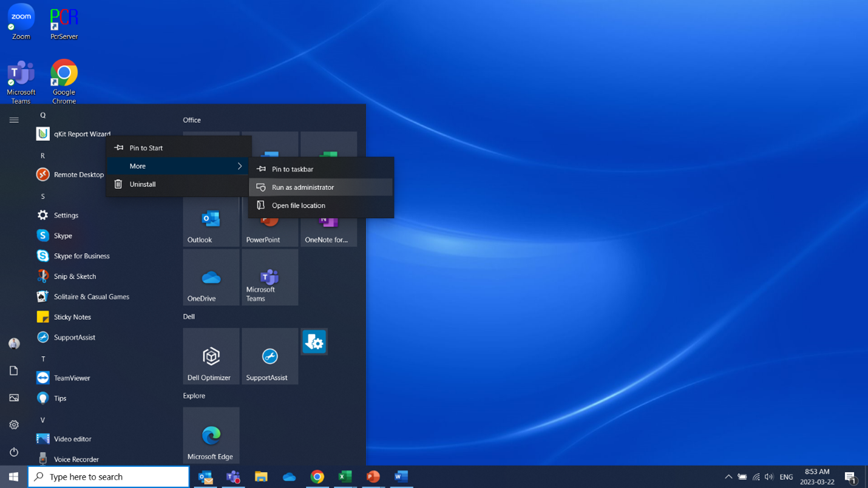Image resolution: width=868 pixels, height=488 pixels.
Task: Open Documents from Start sidebar
Action: tap(14, 371)
